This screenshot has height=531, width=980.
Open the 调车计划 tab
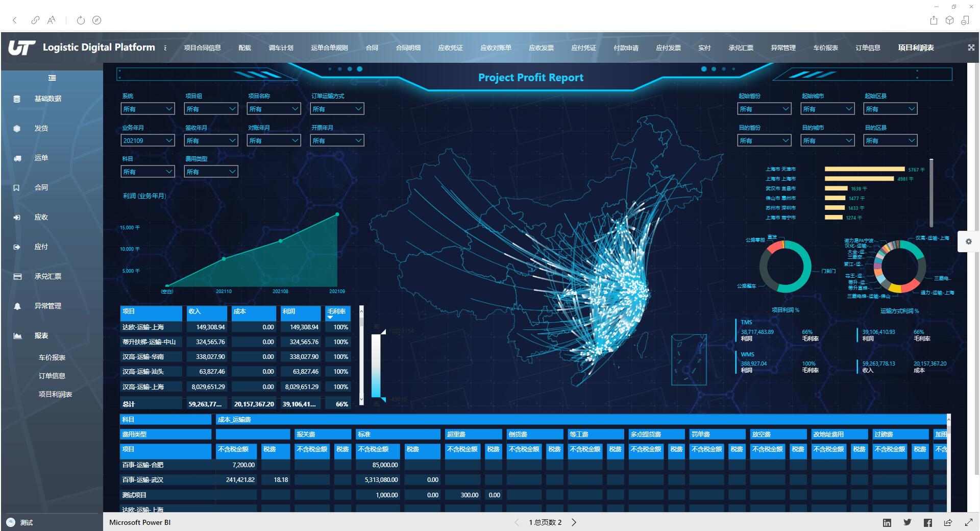[281, 47]
